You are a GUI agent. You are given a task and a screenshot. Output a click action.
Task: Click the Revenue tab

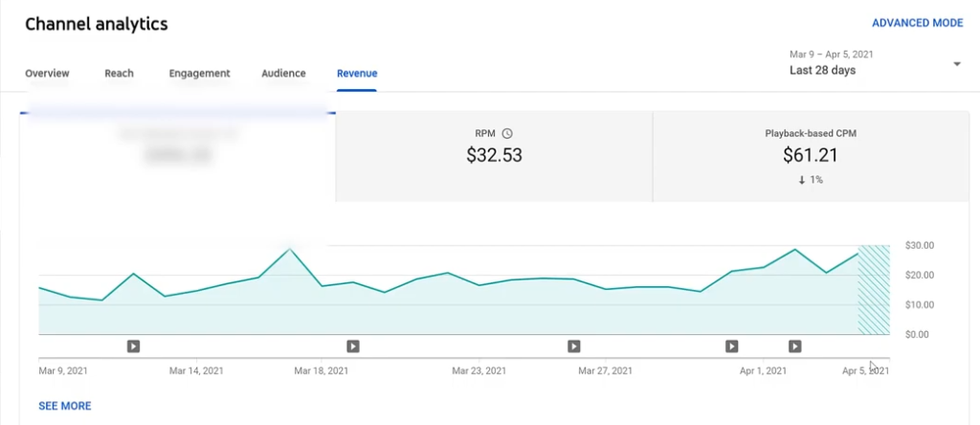tap(356, 73)
